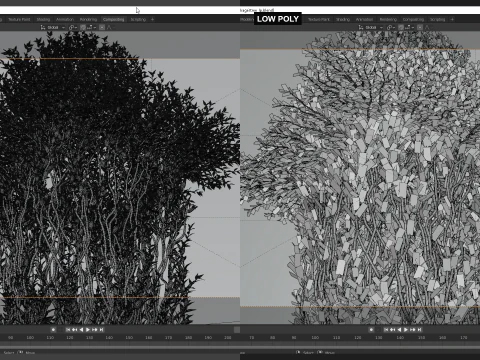480x360 pixels.
Task: Switch to Shading tab in right window
Action: [x=343, y=19]
